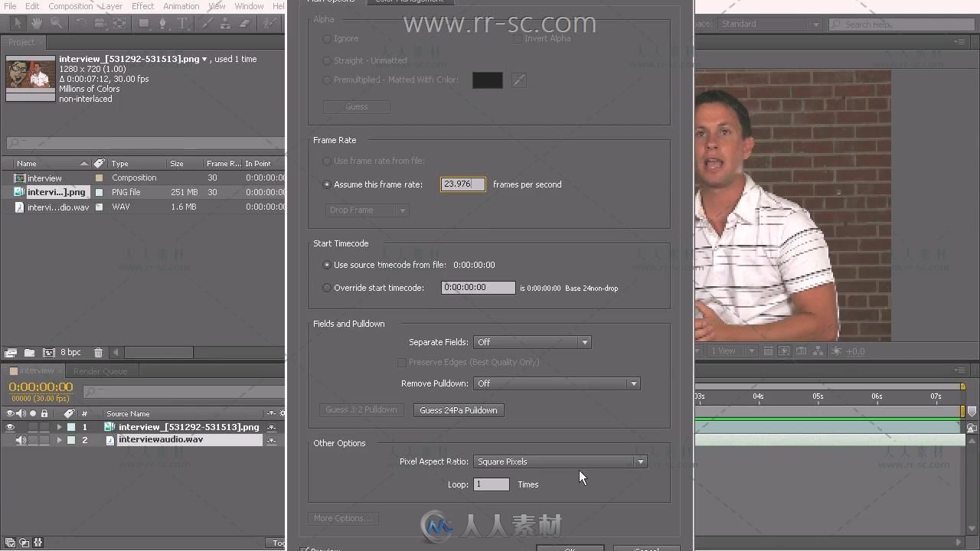Select Override start timecode option
980x551 pixels.
tap(327, 288)
